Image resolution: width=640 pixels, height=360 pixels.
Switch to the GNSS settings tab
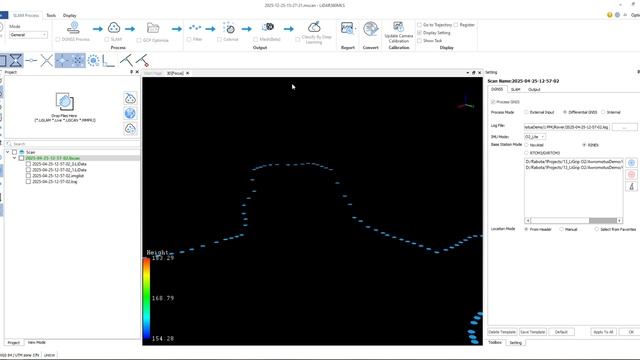pyautogui.click(x=497, y=89)
